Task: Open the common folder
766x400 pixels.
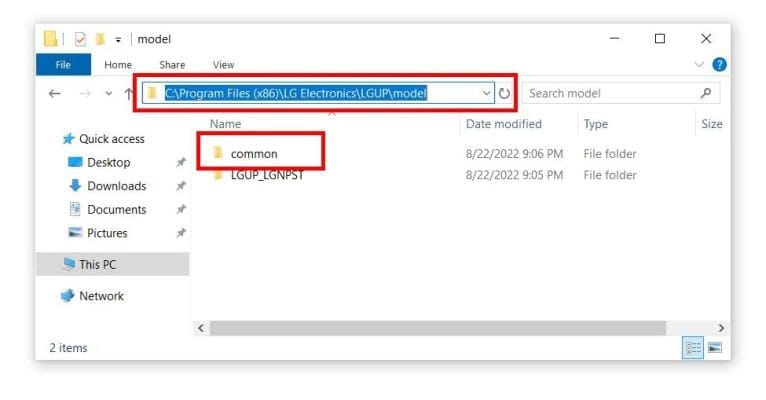Action: point(253,154)
